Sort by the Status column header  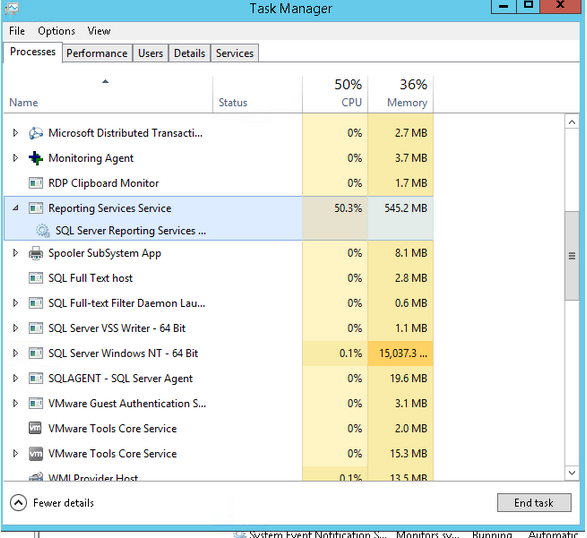click(258, 94)
